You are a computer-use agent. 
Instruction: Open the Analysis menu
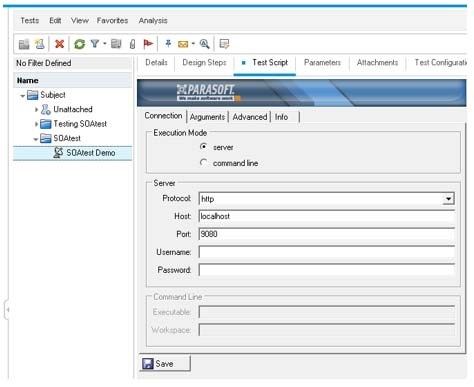point(153,21)
